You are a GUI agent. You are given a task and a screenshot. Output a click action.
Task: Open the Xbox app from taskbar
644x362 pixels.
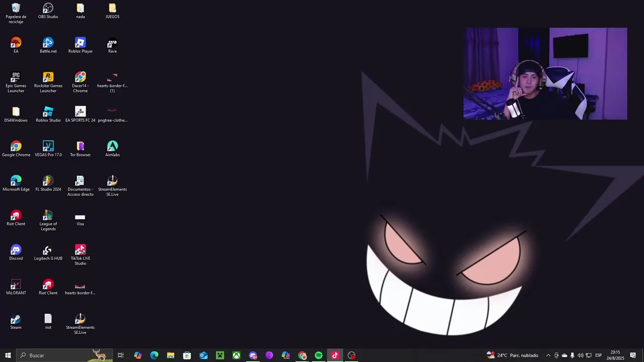(x=236, y=355)
